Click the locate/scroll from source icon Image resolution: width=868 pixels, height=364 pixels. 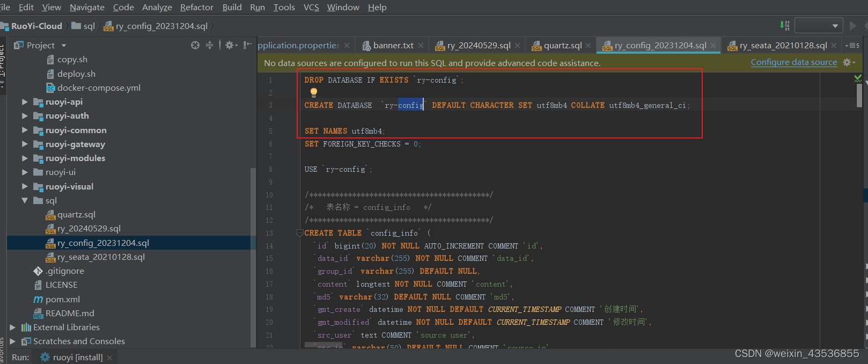pyautogui.click(x=195, y=45)
